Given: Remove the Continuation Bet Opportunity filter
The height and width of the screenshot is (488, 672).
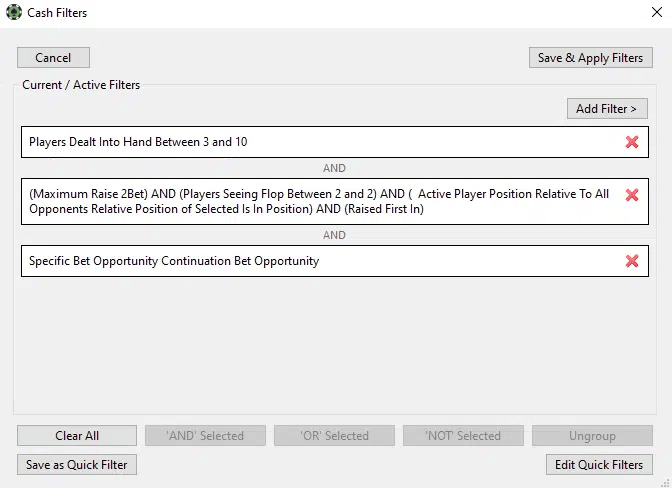Looking at the screenshot, I should (632, 261).
